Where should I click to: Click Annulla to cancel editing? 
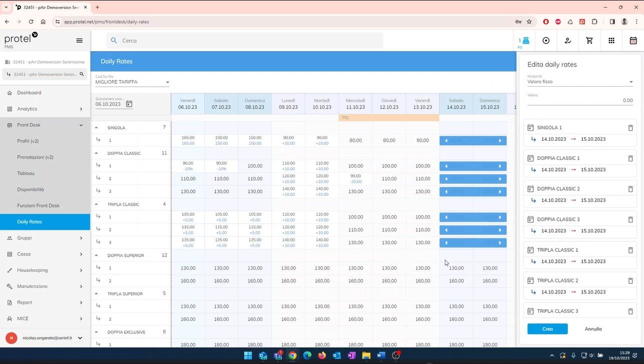pyautogui.click(x=593, y=329)
